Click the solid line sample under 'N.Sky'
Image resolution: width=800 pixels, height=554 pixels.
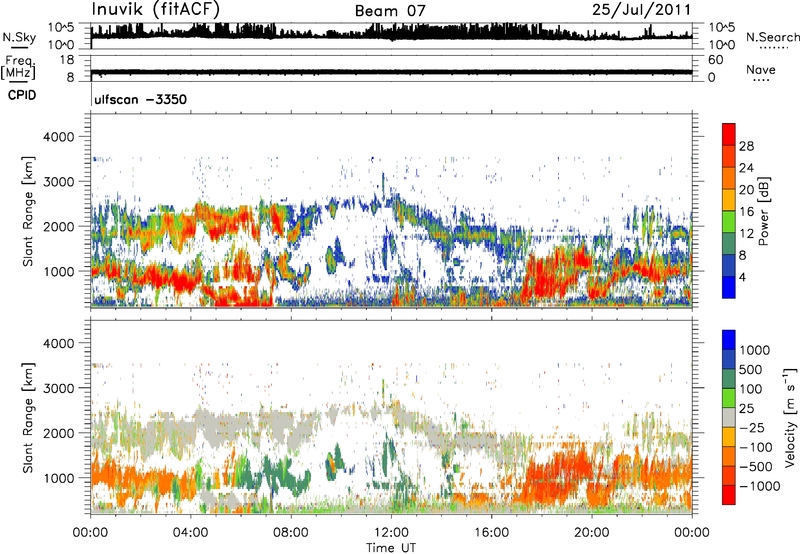coord(19,47)
